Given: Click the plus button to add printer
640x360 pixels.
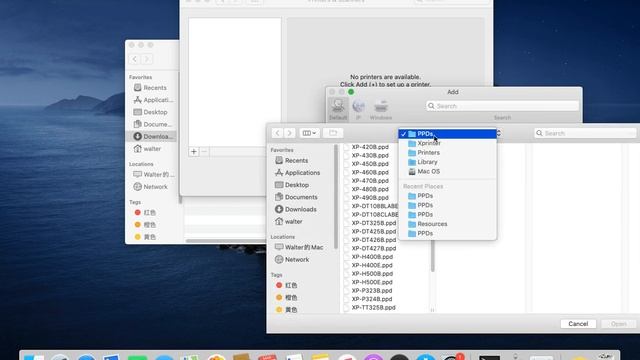Looking at the screenshot, I should (x=193, y=152).
